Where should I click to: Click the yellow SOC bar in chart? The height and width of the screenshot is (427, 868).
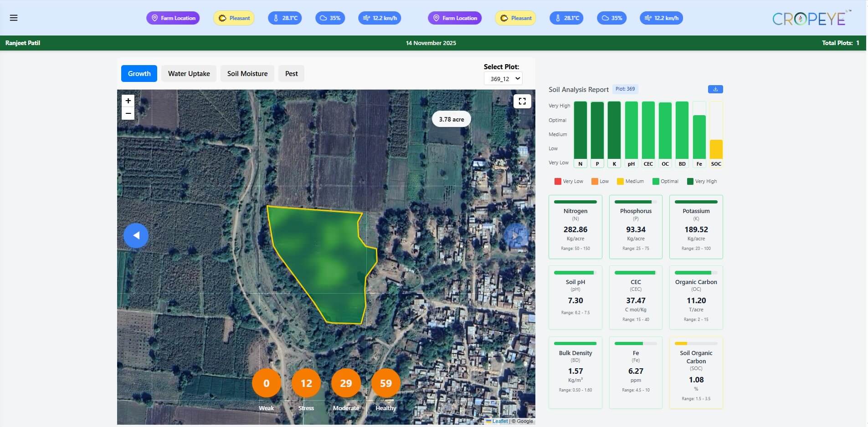[x=716, y=149]
